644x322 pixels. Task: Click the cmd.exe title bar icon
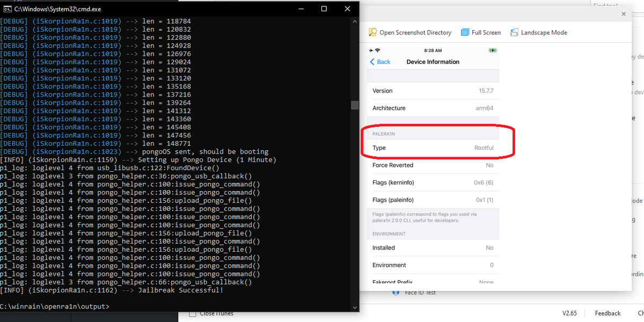pyautogui.click(x=8, y=9)
